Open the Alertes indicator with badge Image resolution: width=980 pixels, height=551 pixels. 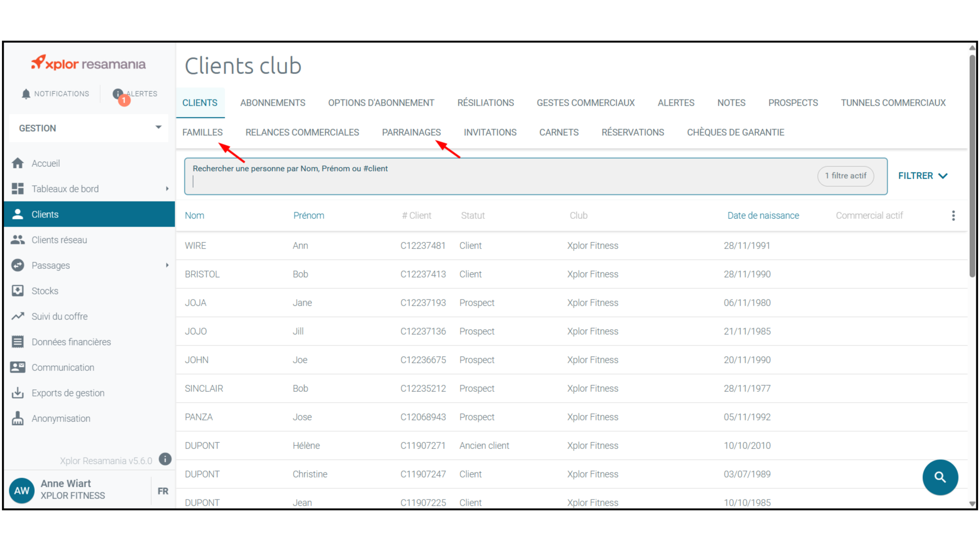pyautogui.click(x=118, y=94)
